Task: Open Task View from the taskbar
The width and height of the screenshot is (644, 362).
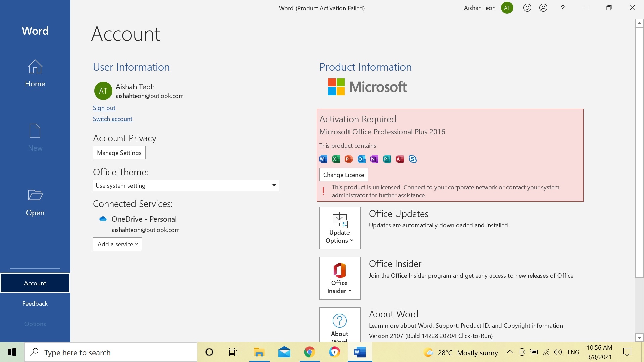Action: pyautogui.click(x=233, y=352)
